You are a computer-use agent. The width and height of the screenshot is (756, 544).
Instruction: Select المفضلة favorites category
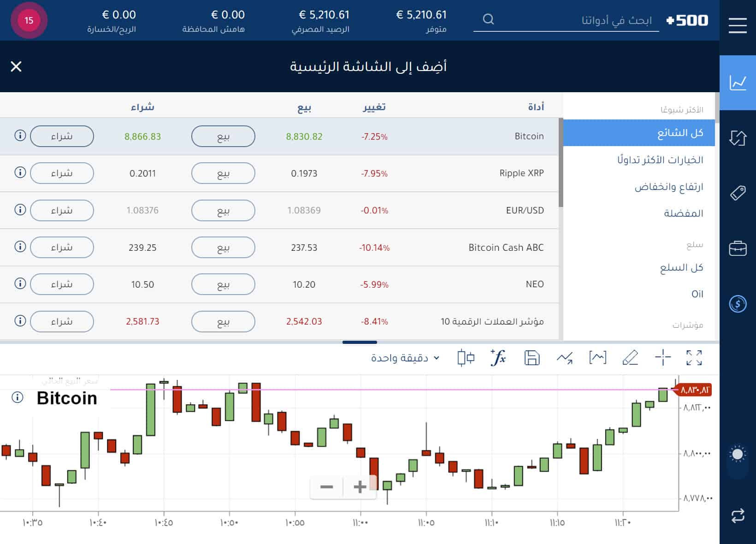pos(683,213)
